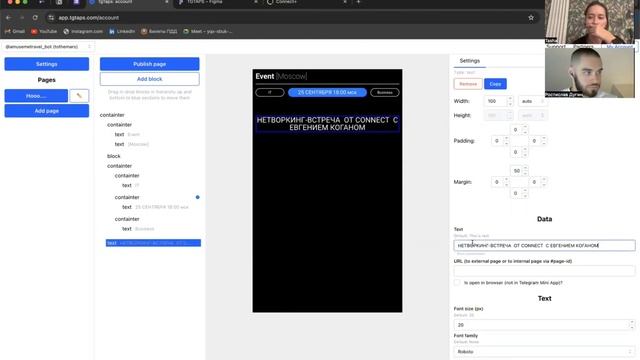Click left Margin value field
The height and width of the screenshot is (360, 640).
point(497,182)
